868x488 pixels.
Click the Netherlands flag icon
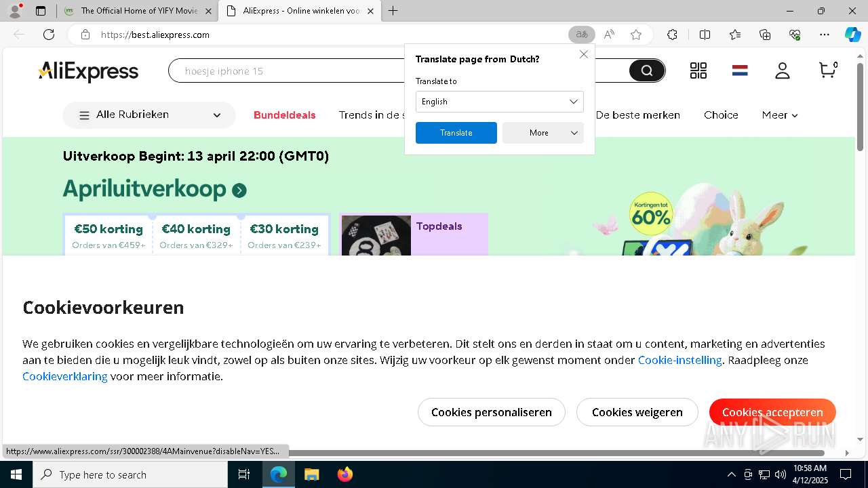click(x=740, y=70)
